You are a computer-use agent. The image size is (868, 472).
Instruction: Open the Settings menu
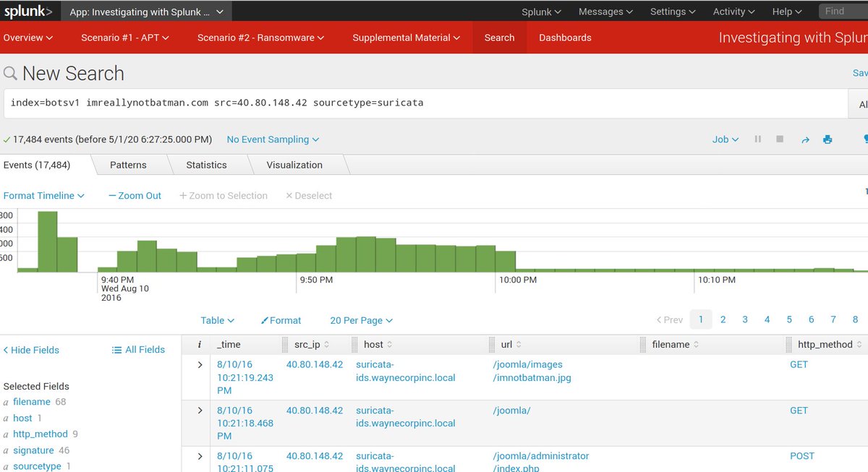tap(673, 12)
